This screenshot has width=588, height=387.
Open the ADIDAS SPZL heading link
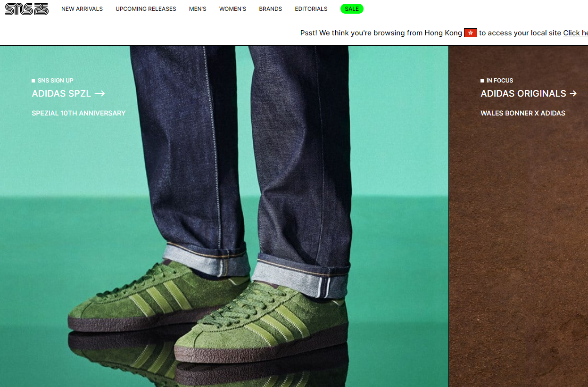61,93
